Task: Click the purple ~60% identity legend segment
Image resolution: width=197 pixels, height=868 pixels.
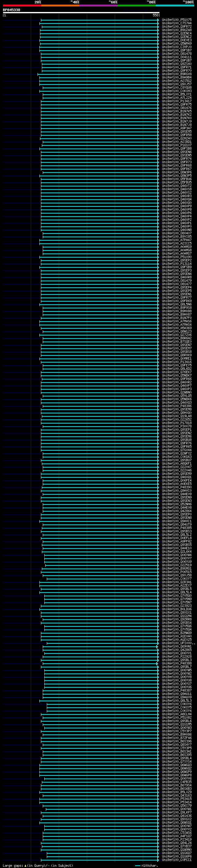Action: tap(99, 6)
